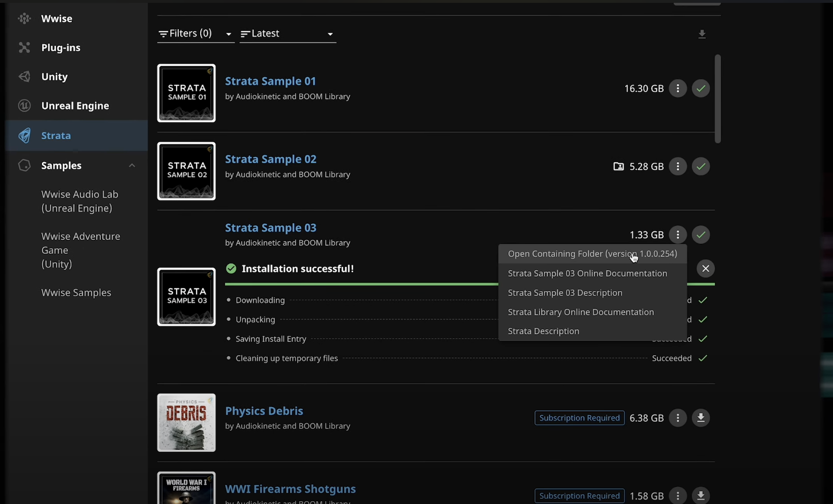Click the folder icon beside 5.28 GB
The height and width of the screenshot is (504, 833).
coord(618,166)
